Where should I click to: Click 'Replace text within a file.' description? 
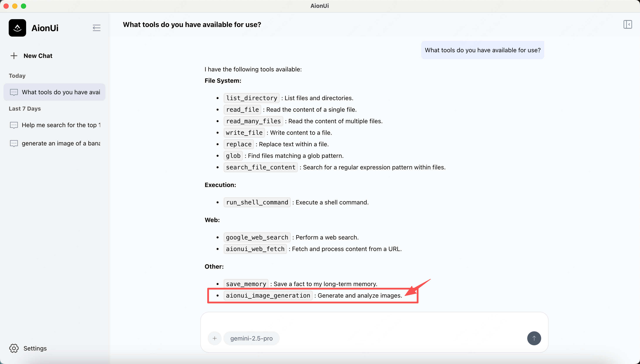(294, 144)
